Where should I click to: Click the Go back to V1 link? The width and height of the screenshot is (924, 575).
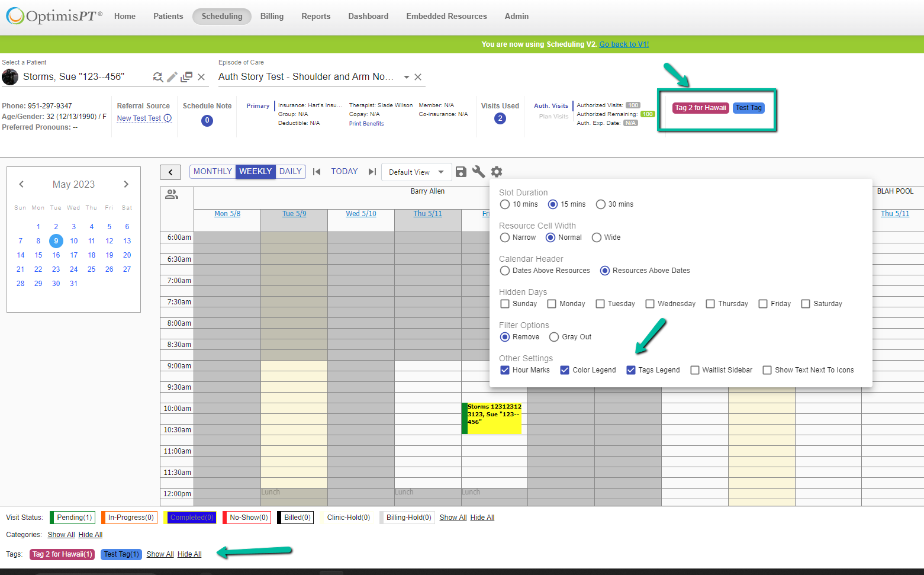(x=624, y=44)
